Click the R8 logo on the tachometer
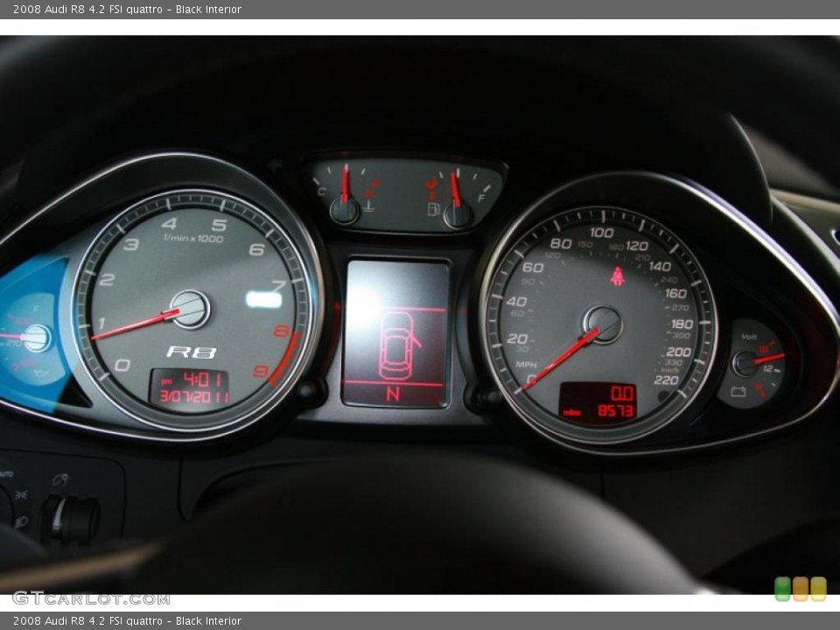 pyautogui.click(x=192, y=352)
